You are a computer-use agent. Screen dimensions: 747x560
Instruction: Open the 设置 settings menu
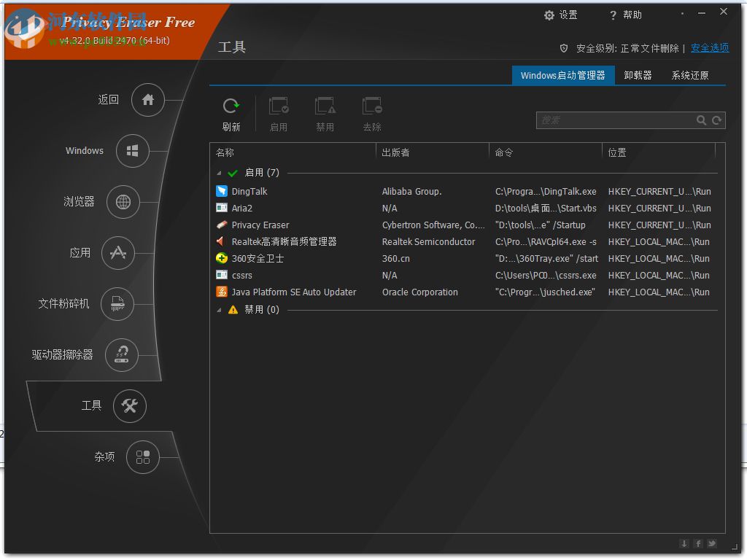561,15
